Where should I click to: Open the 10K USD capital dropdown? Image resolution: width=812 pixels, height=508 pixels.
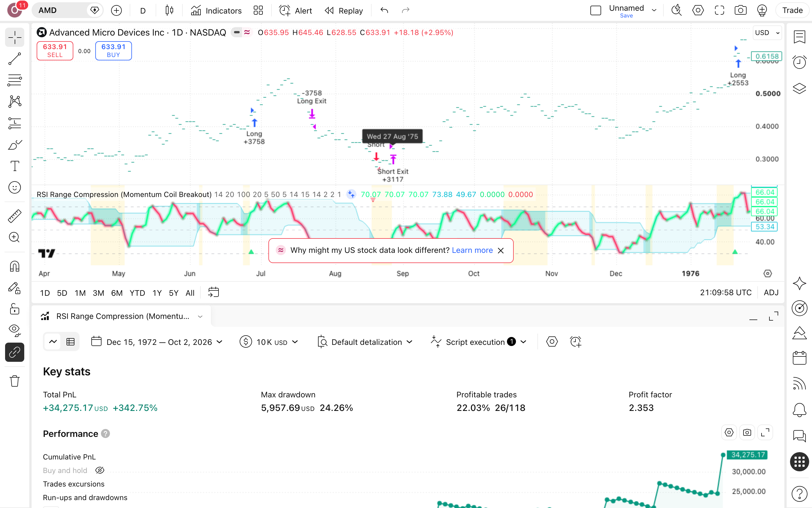(269, 342)
